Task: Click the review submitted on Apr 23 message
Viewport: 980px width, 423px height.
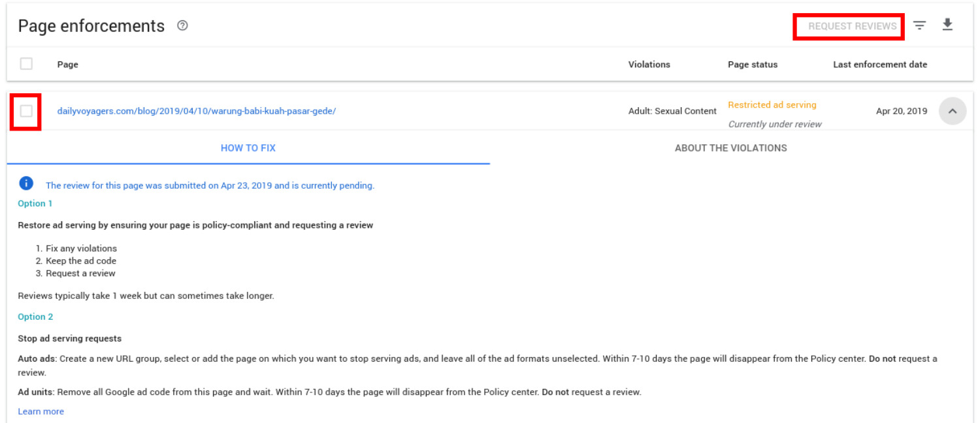Action: (210, 186)
